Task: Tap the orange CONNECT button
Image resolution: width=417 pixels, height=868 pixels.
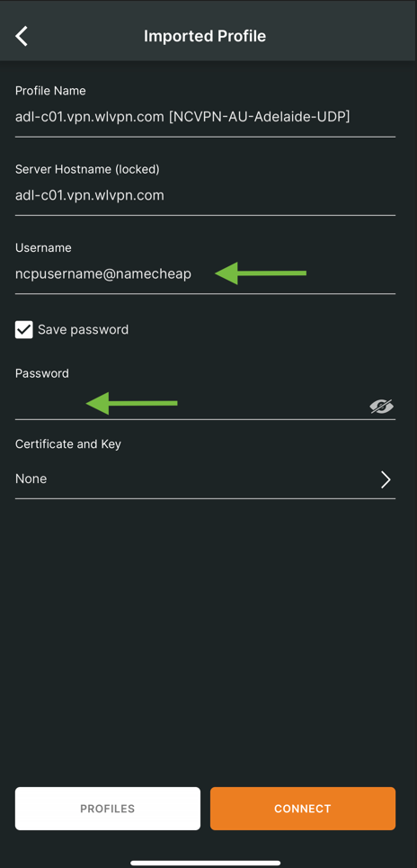Action: (303, 809)
